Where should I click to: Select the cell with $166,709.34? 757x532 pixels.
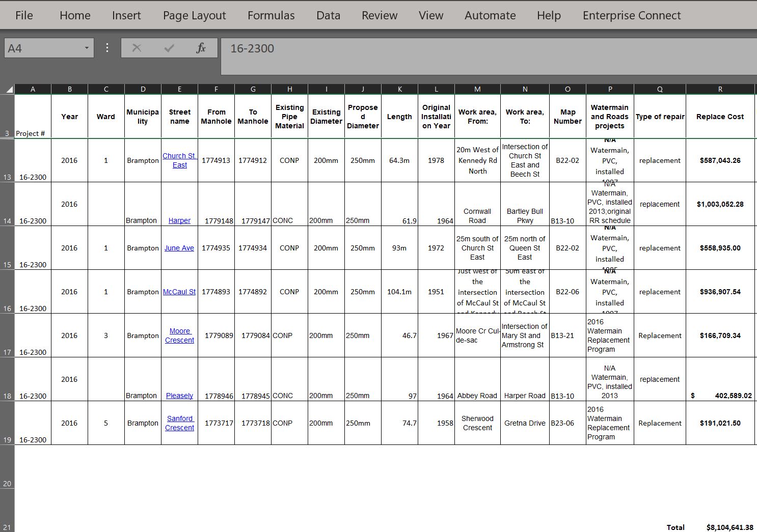click(720, 335)
